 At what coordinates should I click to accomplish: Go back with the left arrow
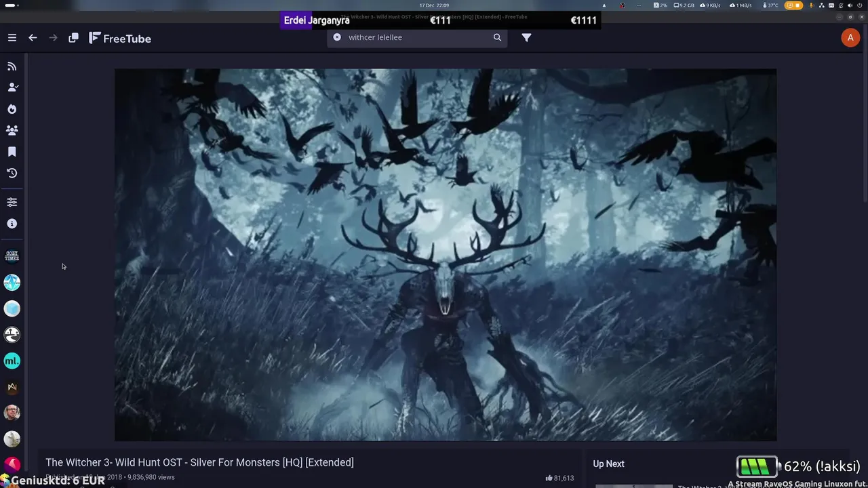click(33, 38)
